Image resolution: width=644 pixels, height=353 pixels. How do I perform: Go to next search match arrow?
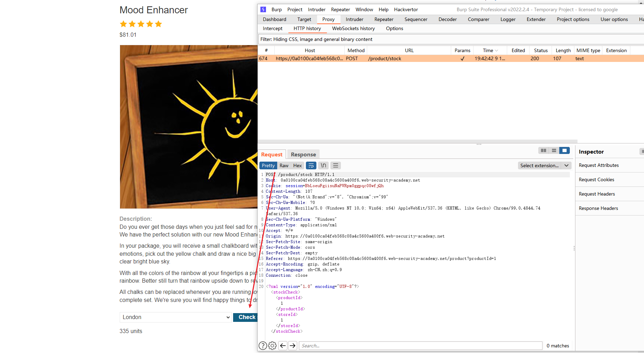click(293, 346)
